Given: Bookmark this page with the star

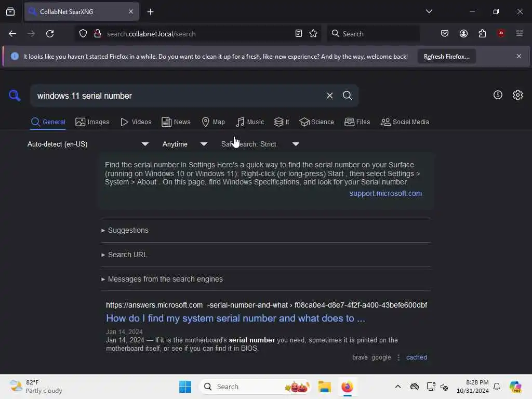Looking at the screenshot, I should click(x=313, y=34).
